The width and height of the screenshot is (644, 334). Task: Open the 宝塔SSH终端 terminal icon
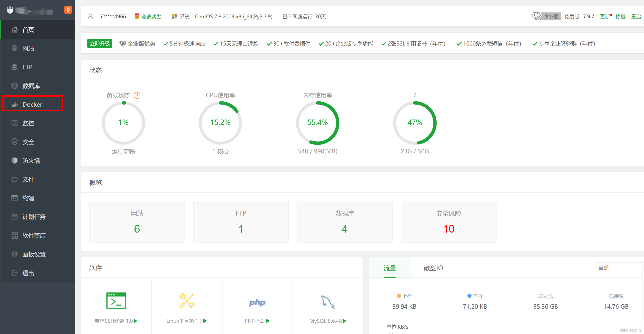(x=116, y=301)
